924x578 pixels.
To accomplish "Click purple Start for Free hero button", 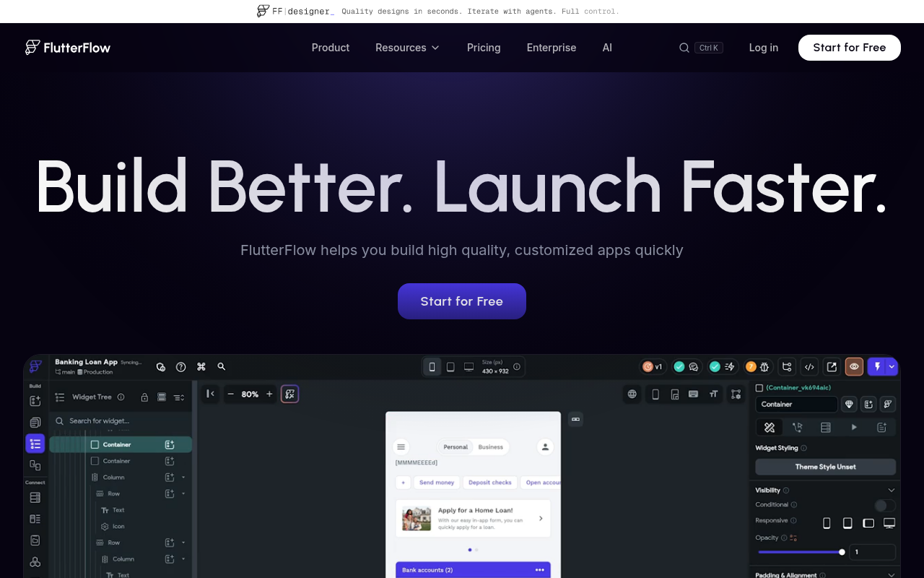I will pos(462,301).
